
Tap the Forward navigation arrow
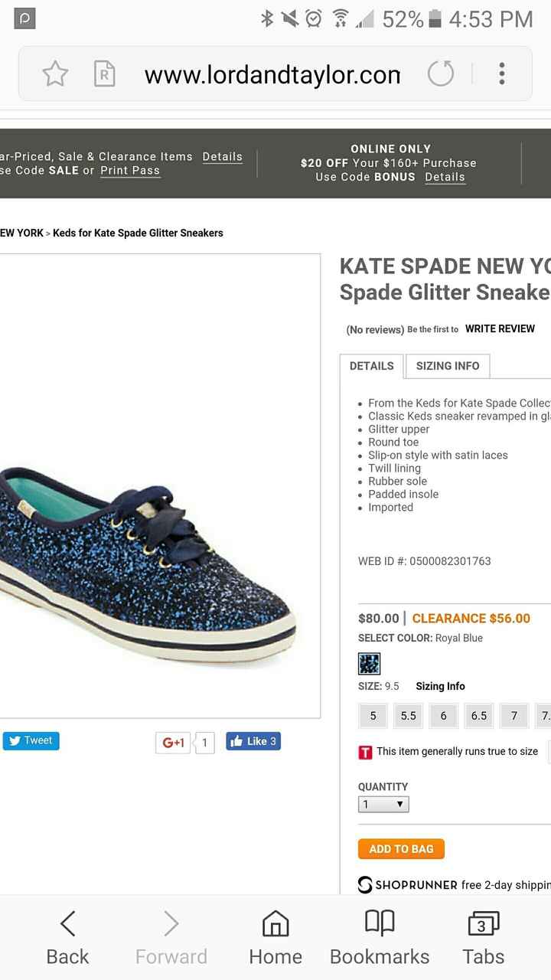(x=171, y=923)
